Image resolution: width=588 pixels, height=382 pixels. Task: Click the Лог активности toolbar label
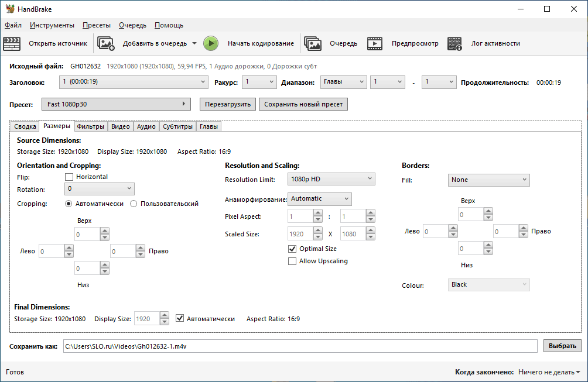[495, 43]
